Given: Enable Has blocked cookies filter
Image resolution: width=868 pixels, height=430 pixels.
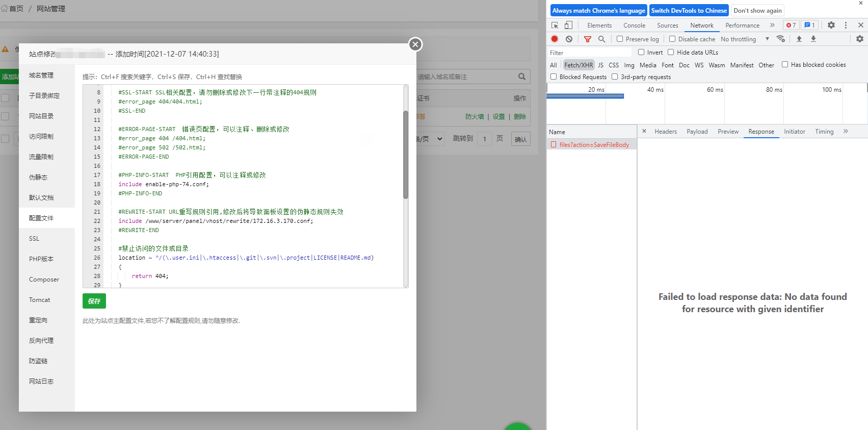Looking at the screenshot, I should click(x=785, y=64).
